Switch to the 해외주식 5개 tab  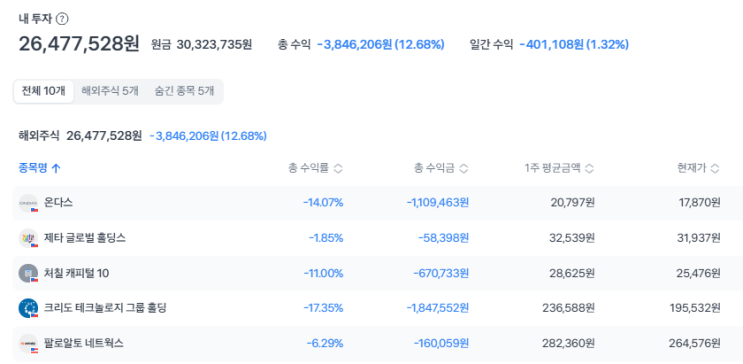(x=110, y=91)
